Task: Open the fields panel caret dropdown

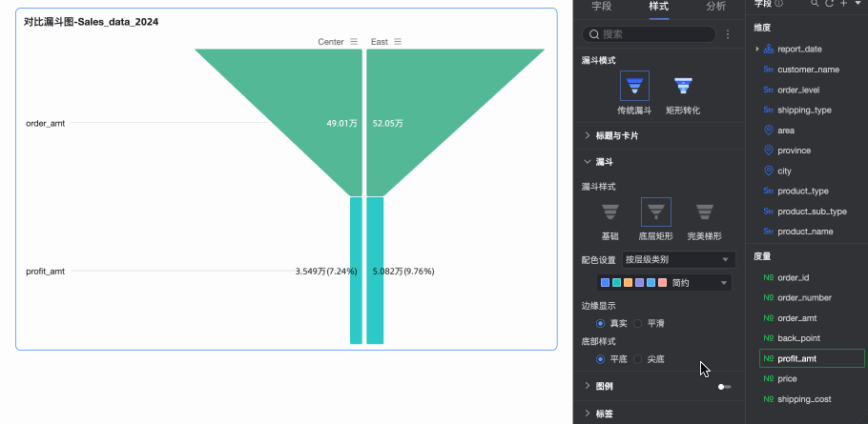Action: pyautogui.click(x=858, y=3)
